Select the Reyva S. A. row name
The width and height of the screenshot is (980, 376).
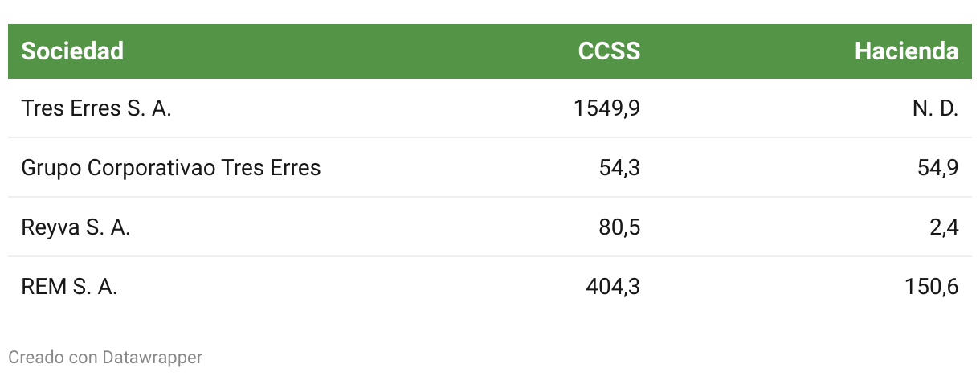(76, 227)
